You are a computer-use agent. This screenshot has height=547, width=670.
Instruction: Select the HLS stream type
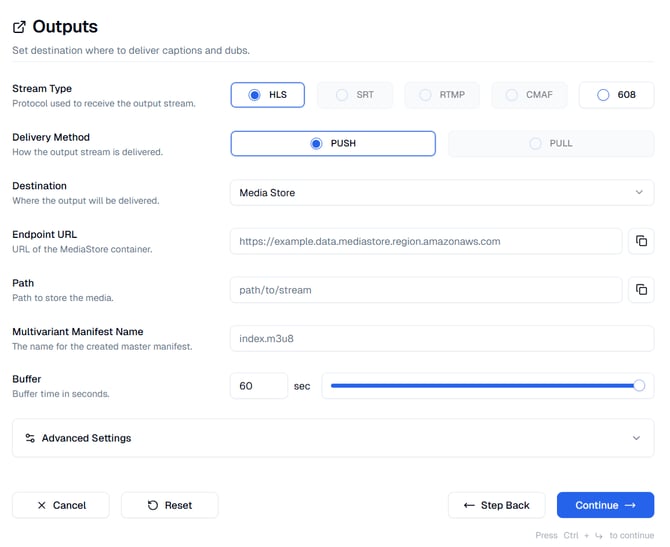pos(267,95)
